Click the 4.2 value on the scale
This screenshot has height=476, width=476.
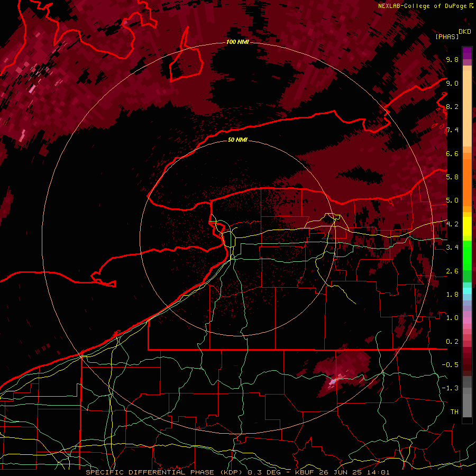pos(452,224)
